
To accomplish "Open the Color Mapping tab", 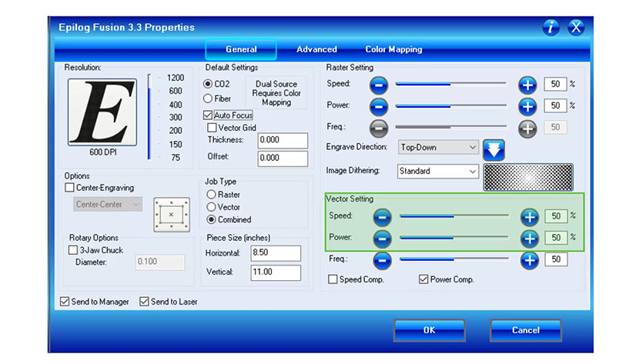I will (x=393, y=49).
